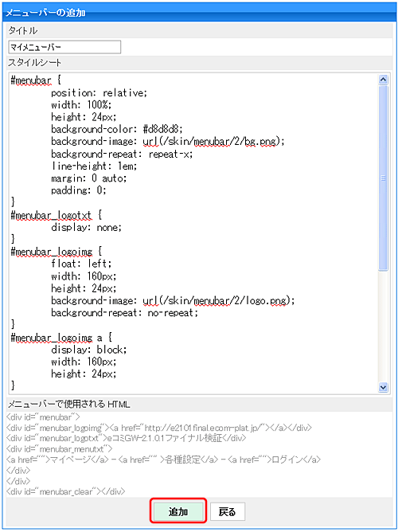Click the logo.png background-image url line
This screenshot has height=532, width=398.
[x=173, y=300]
